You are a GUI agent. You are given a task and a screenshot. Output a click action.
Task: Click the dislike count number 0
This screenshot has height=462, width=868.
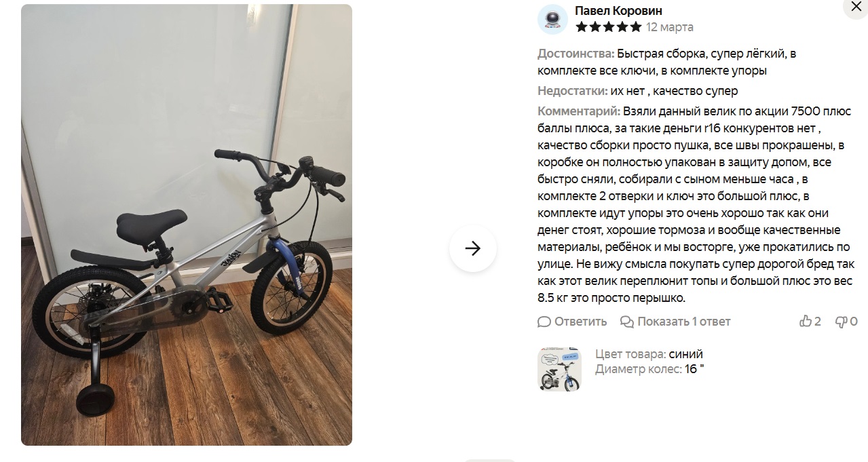[x=854, y=322]
